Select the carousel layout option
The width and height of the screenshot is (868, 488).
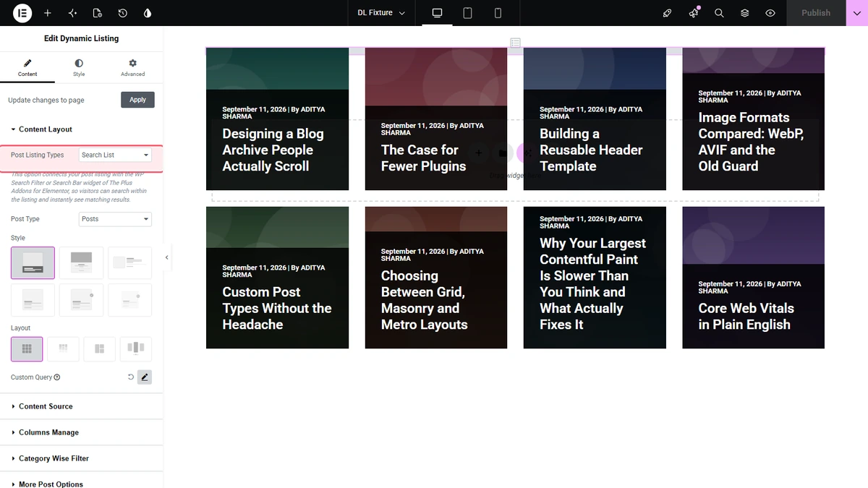(x=136, y=349)
